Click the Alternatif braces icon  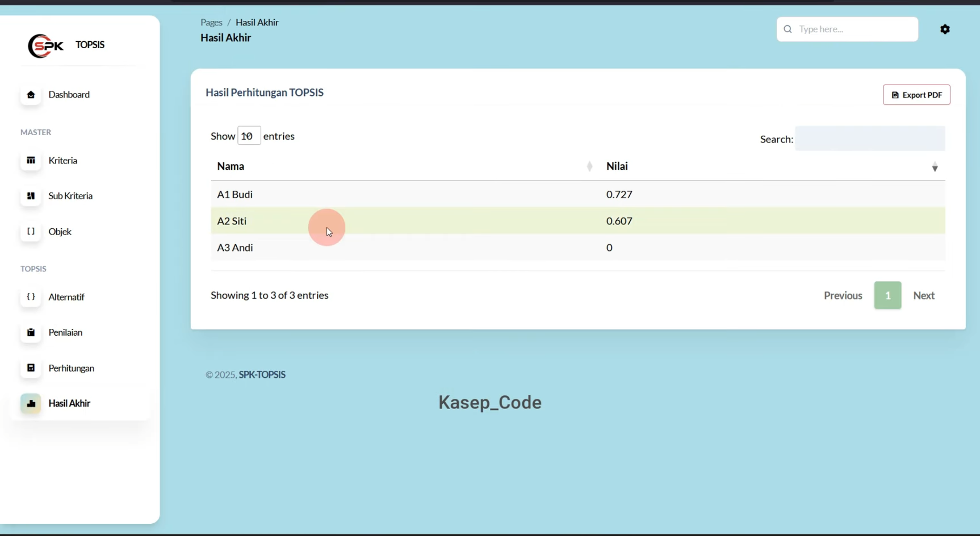point(31,297)
